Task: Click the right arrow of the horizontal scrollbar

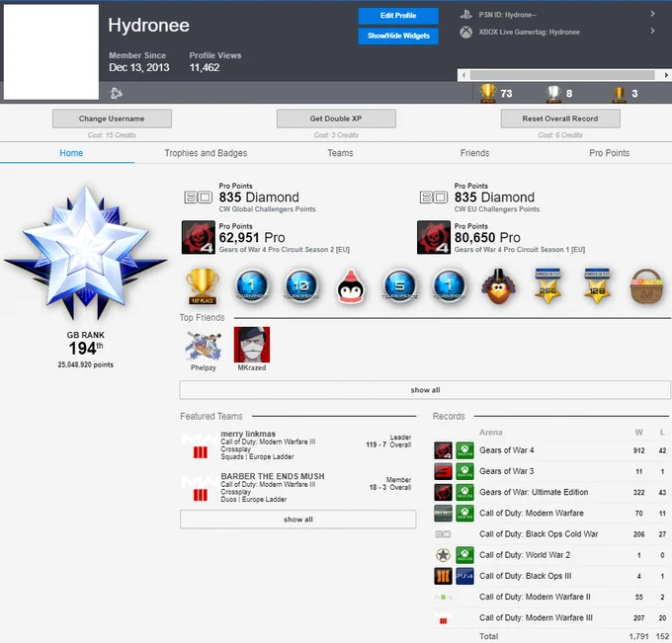Action: [666, 75]
